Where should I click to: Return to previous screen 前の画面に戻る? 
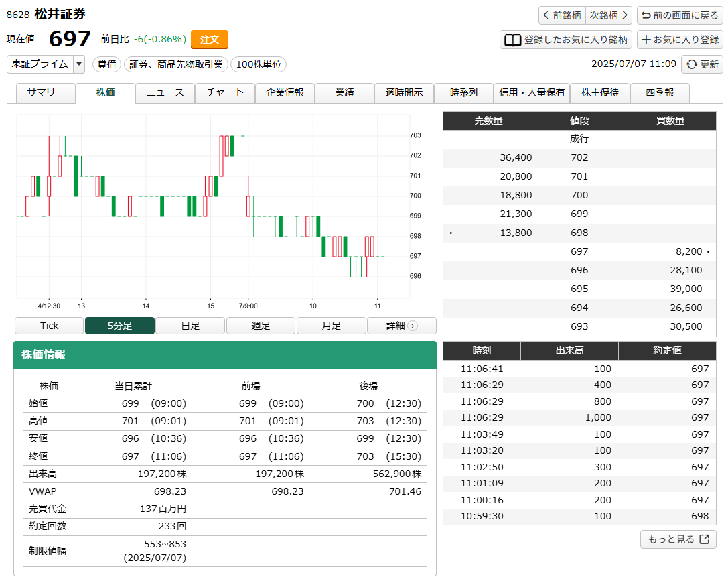pos(680,15)
